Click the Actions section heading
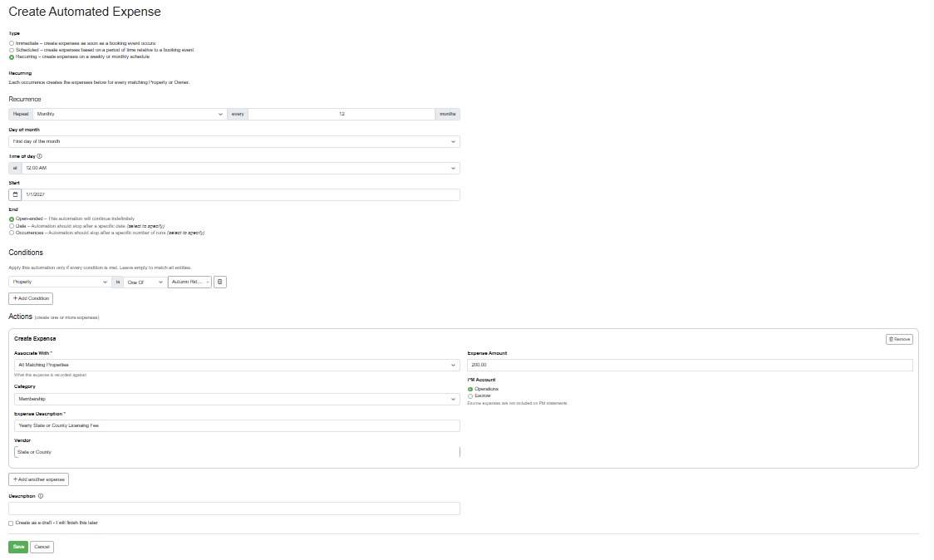Screen dimensions: 934x560 click(20, 317)
